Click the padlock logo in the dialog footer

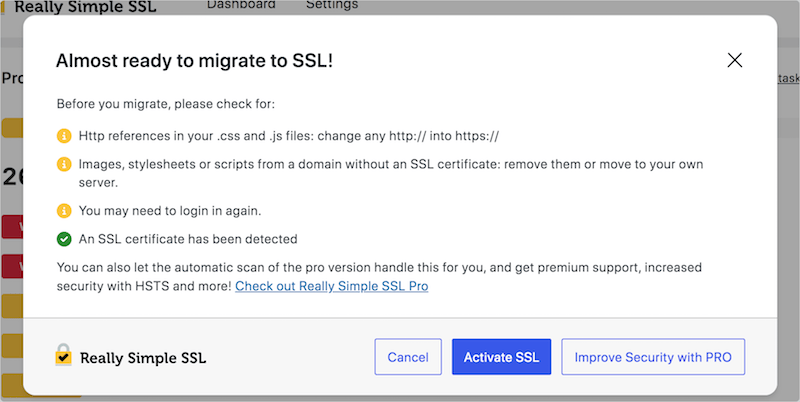(63, 355)
